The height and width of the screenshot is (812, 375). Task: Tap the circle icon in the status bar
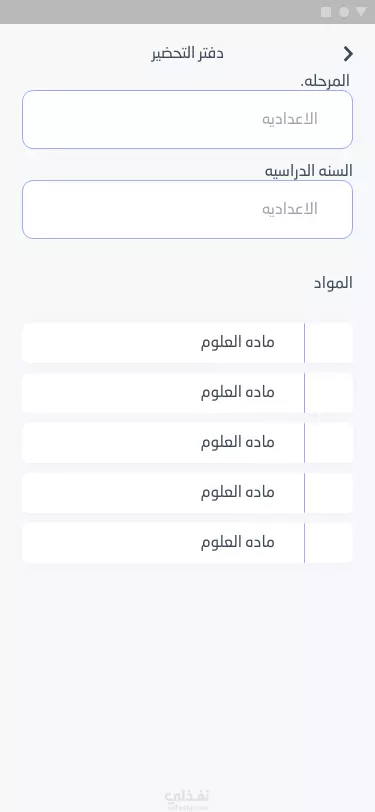[x=344, y=12]
